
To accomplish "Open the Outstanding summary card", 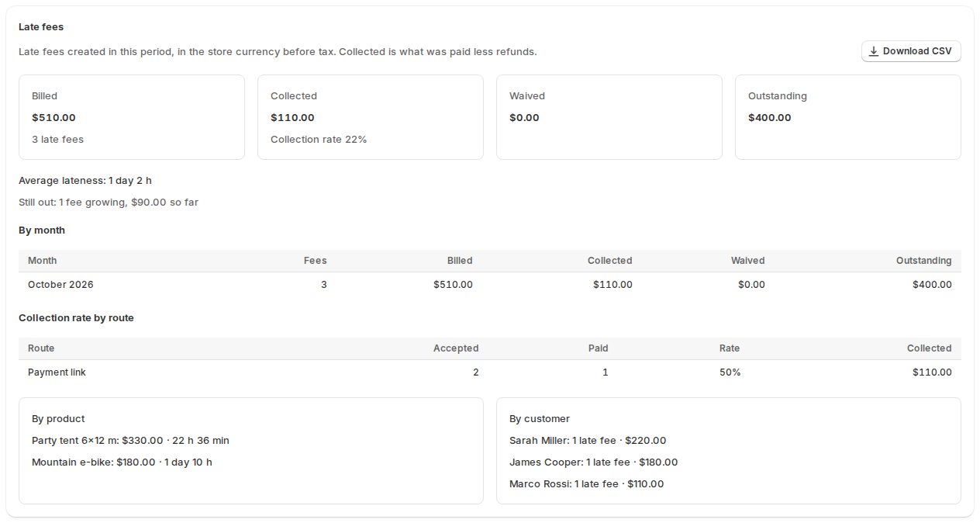I will (x=848, y=117).
